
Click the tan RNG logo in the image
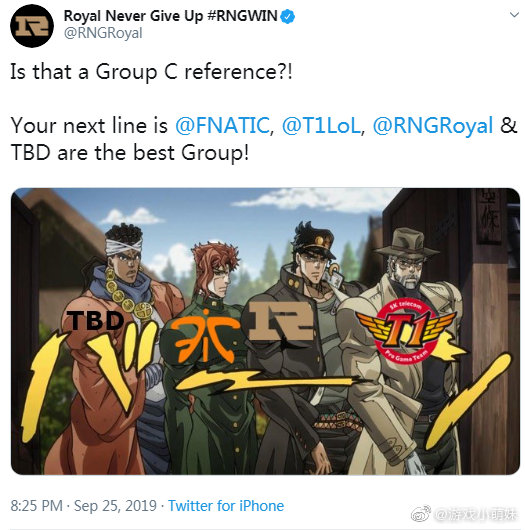point(281,320)
